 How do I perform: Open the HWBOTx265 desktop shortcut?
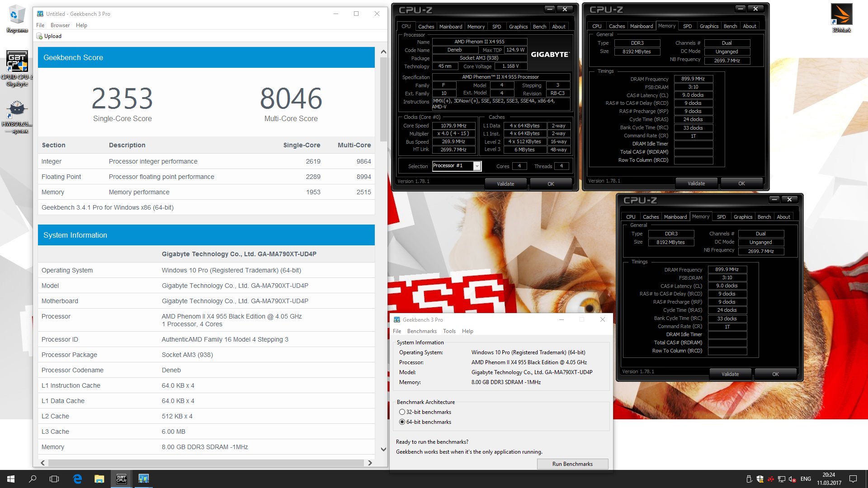tap(17, 117)
